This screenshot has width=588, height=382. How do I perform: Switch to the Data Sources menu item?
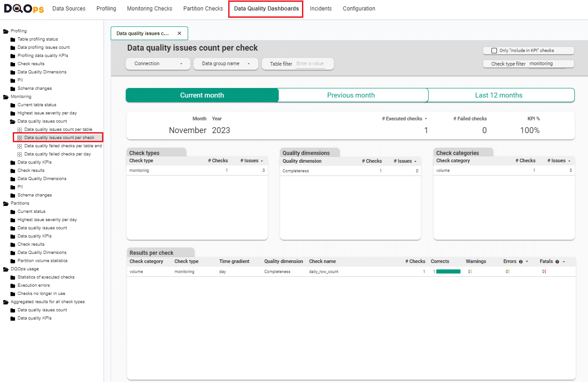point(69,8)
